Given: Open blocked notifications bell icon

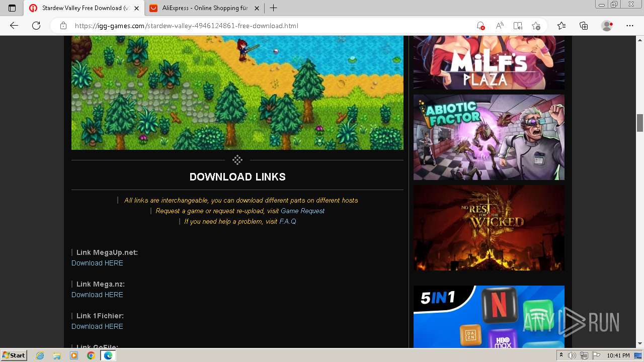Looking at the screenshot, I should 480,26.
